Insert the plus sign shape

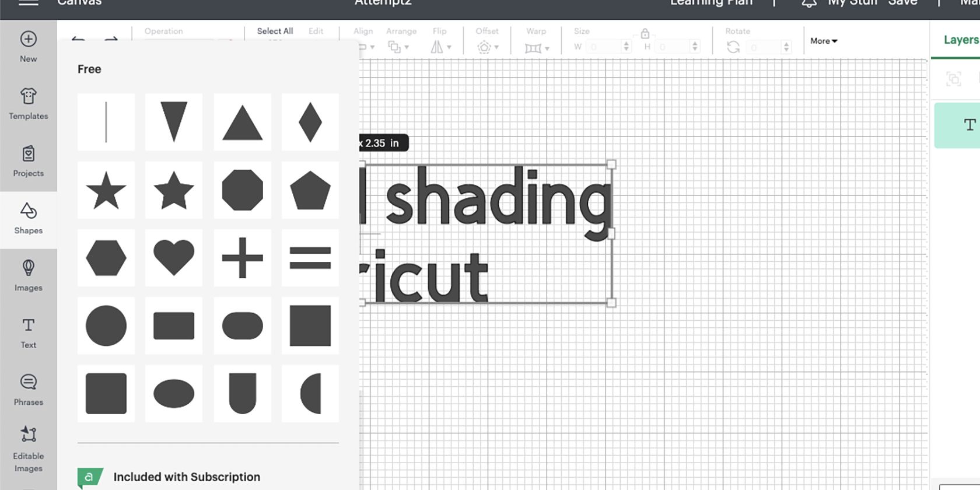point(242,258)
